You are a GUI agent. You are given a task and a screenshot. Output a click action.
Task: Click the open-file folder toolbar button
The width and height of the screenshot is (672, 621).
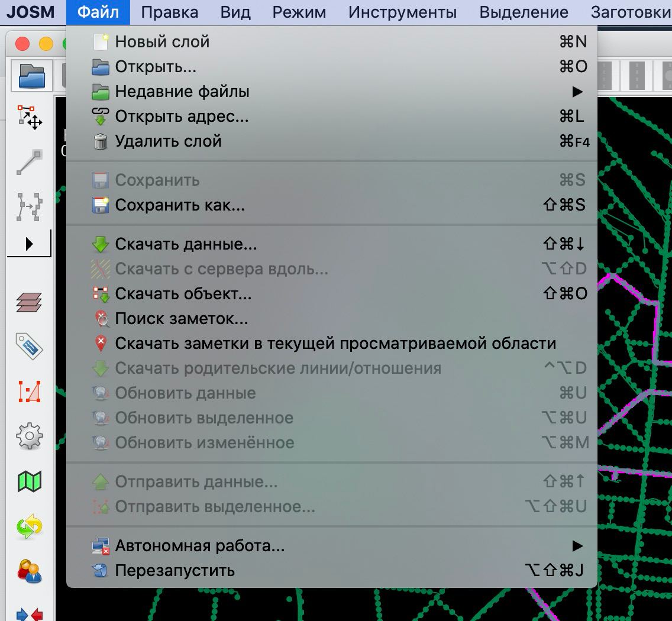click(32, 76)
